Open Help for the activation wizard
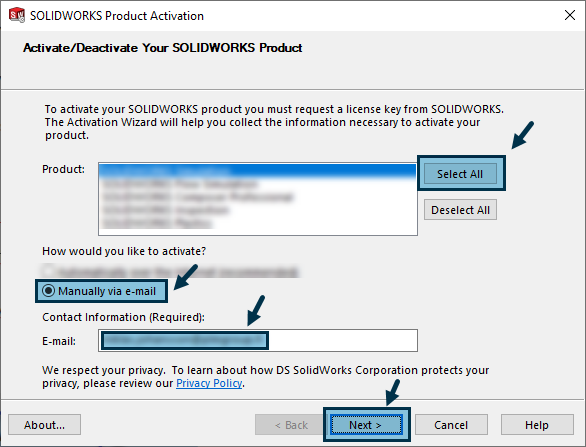This screenshot has height=447, width=586. [x=537, y=425]
